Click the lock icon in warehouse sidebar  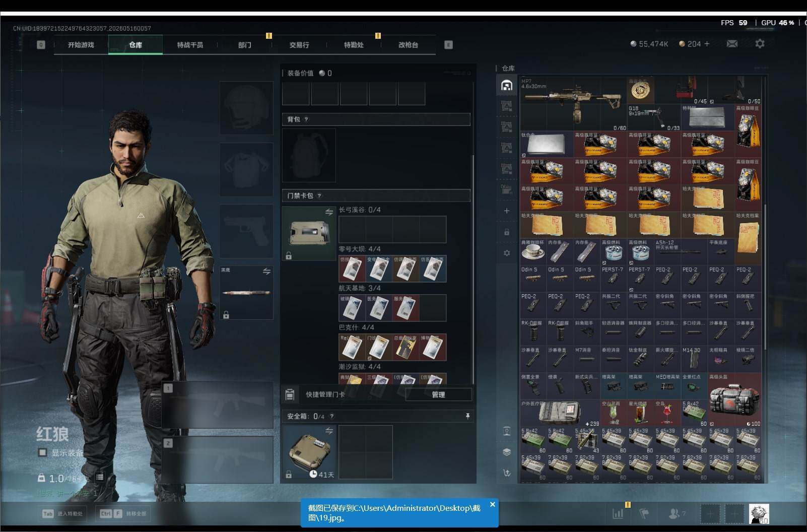pyautogui.click(x=507, y=232)
